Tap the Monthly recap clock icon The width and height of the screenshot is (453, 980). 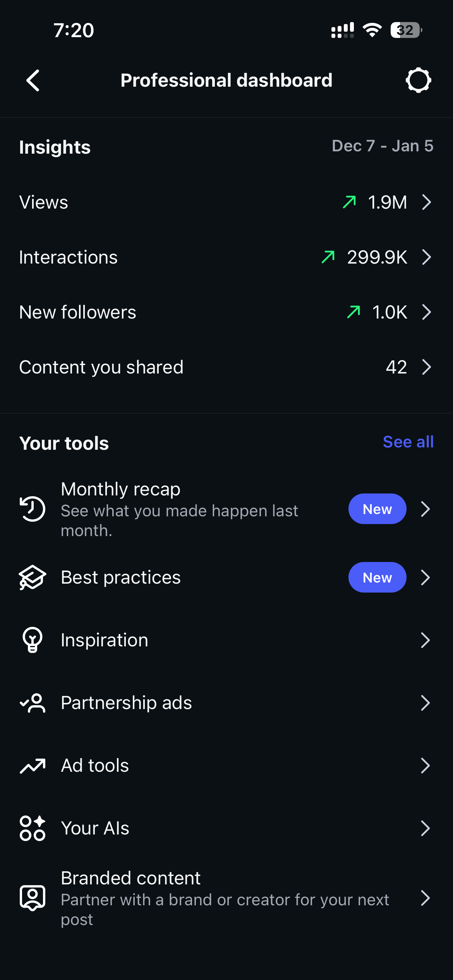click(33, 509)
